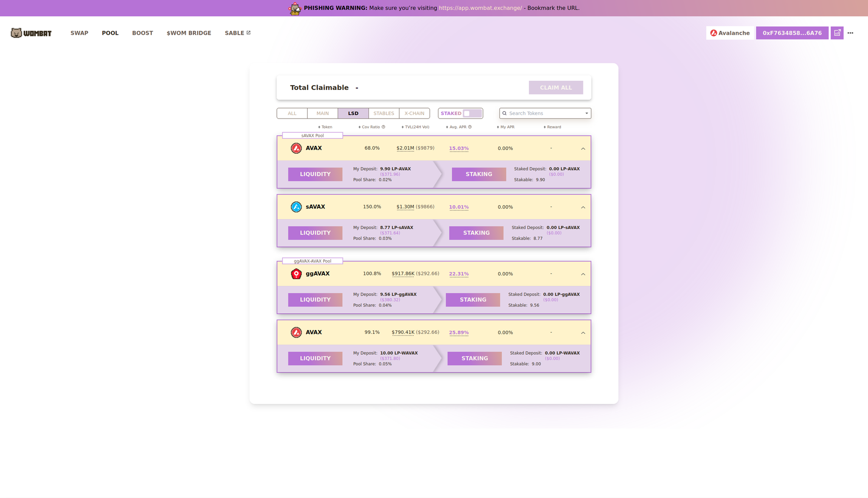This screenshot has height=498, width=868.
Task: Click the wombat mascot warning icon
Action: (x=295, y=8)
